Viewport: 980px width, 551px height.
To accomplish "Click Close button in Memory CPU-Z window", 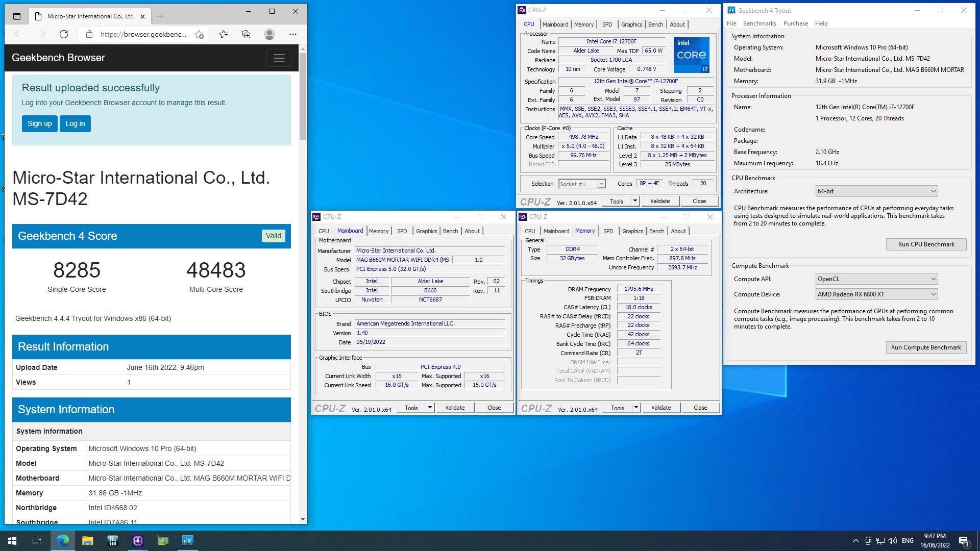I will (700, 408).
